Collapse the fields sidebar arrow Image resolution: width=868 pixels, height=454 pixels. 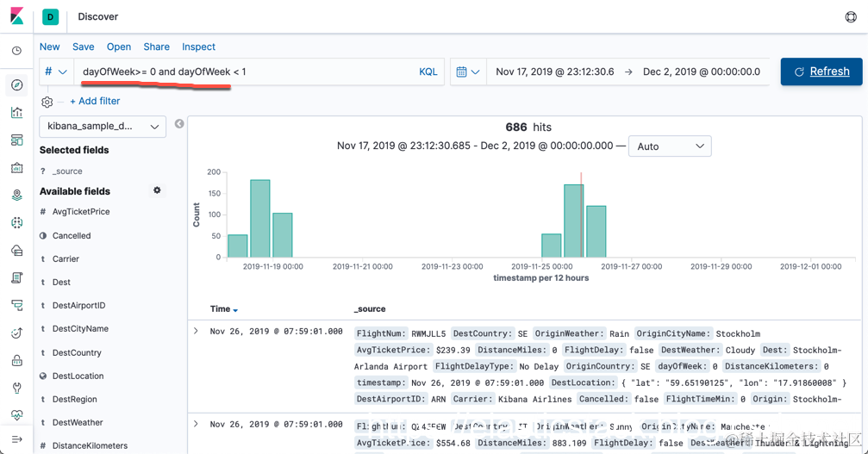179,124
